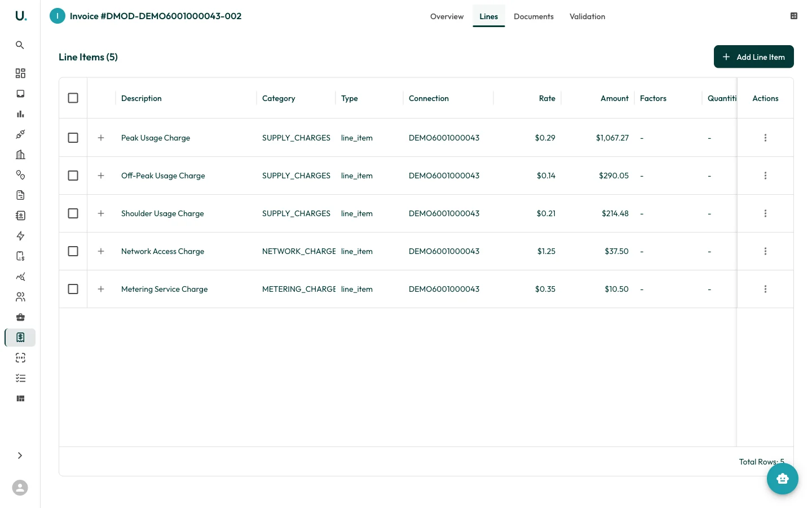Click the round invoice badge beside the title
The height and width of the screenshot is (508, 812).
58,16
